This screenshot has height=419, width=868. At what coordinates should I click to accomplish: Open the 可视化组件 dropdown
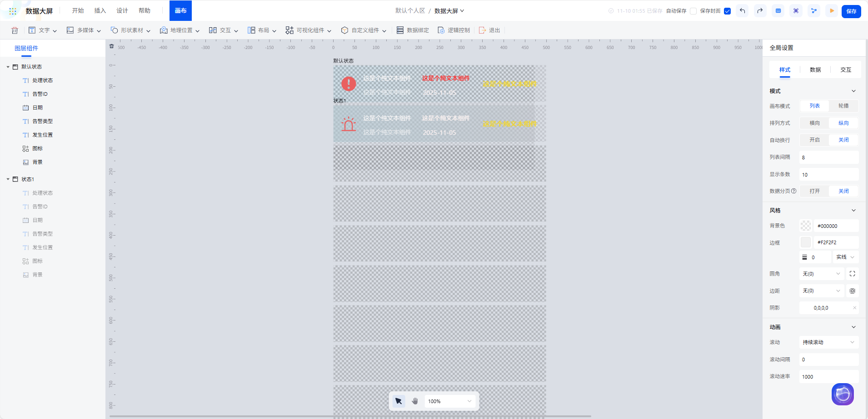(x=309, y=30)
